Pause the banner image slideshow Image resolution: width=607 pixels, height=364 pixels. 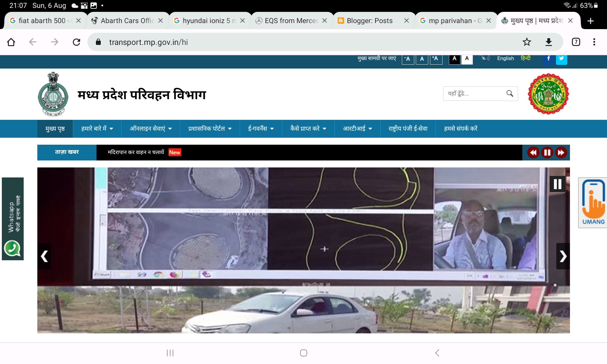coord(558,184)
